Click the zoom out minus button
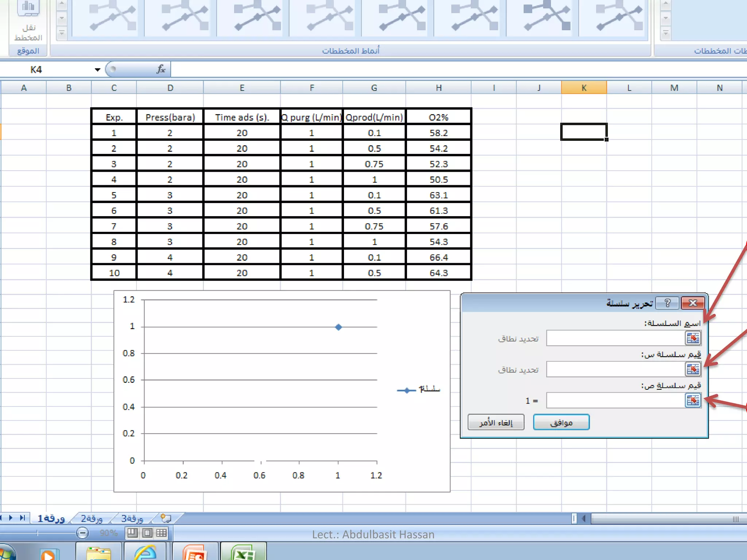The width and height of the screenshot is (747, 560). point(82,533)
